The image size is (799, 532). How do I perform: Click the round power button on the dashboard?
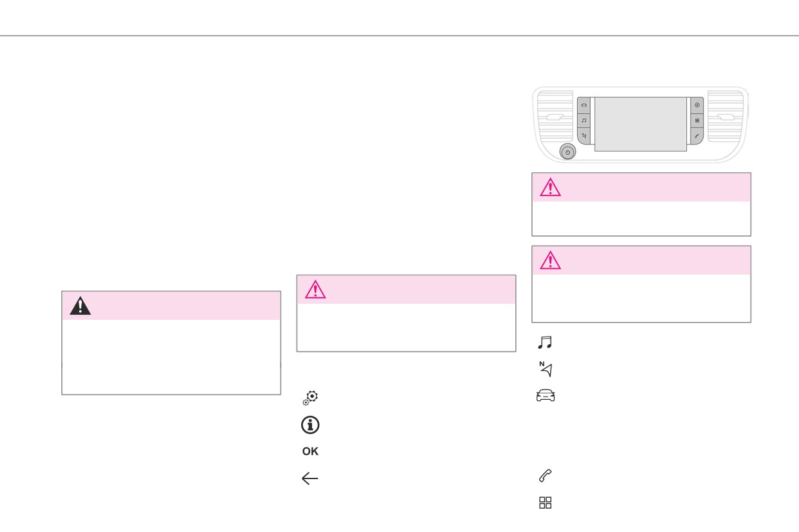tap(567, 152)
